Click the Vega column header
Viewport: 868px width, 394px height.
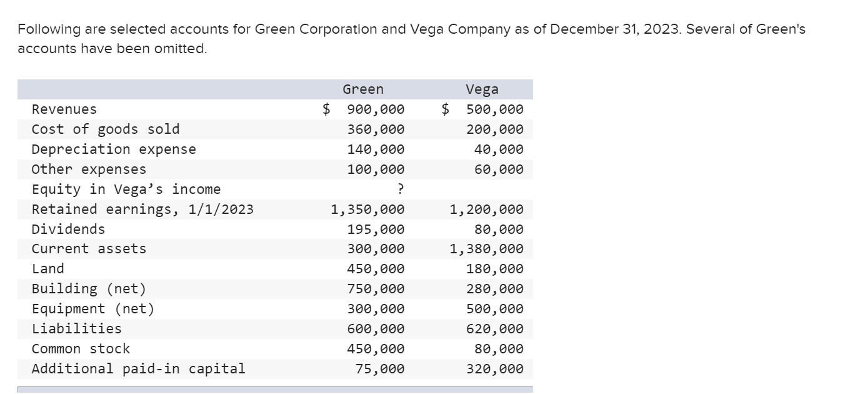482,89
